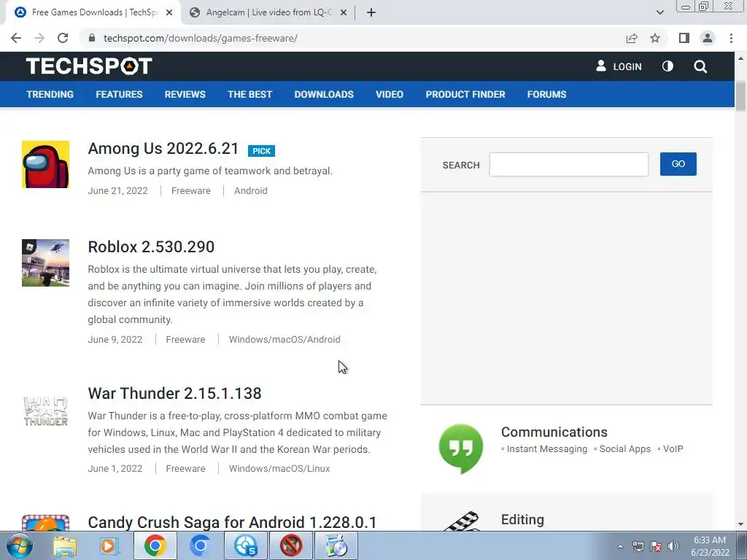This screenshot has width=747, height=560.
Task: Click the scrollbar down arrow
Action: click(740, 525)
